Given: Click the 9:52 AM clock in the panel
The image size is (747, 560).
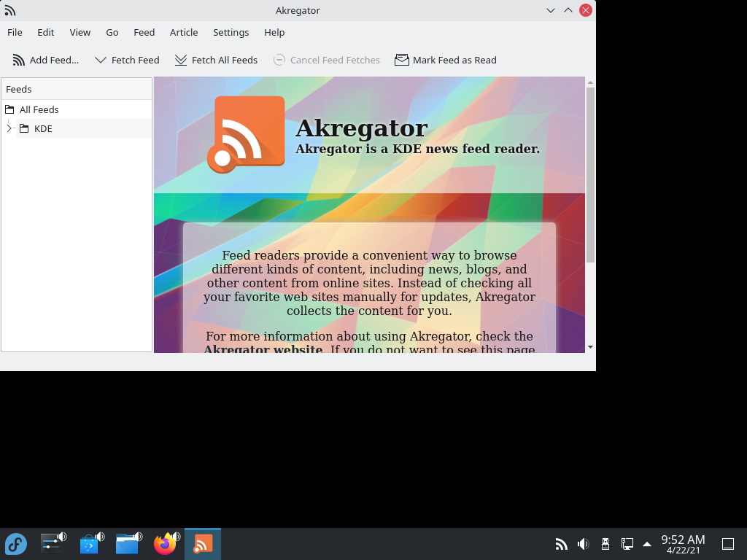Looking at the screenshot, I should pos(683,544).
